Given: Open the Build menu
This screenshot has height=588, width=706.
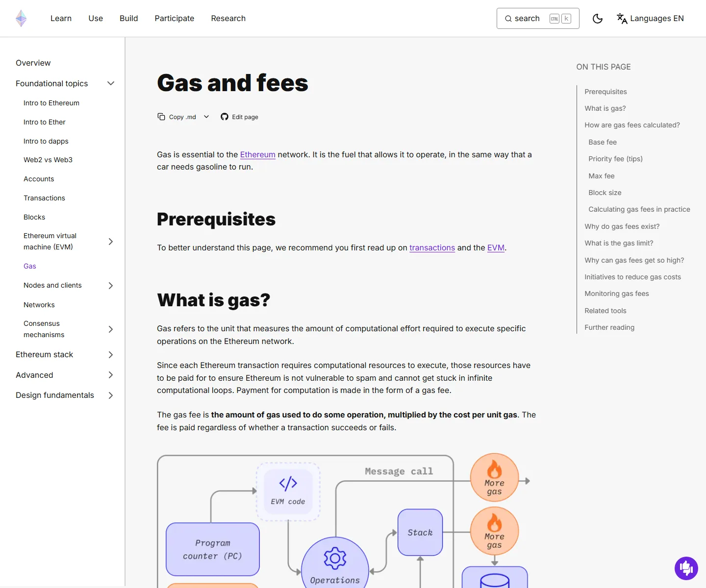Looking at the screenshot, I should 128,19.
